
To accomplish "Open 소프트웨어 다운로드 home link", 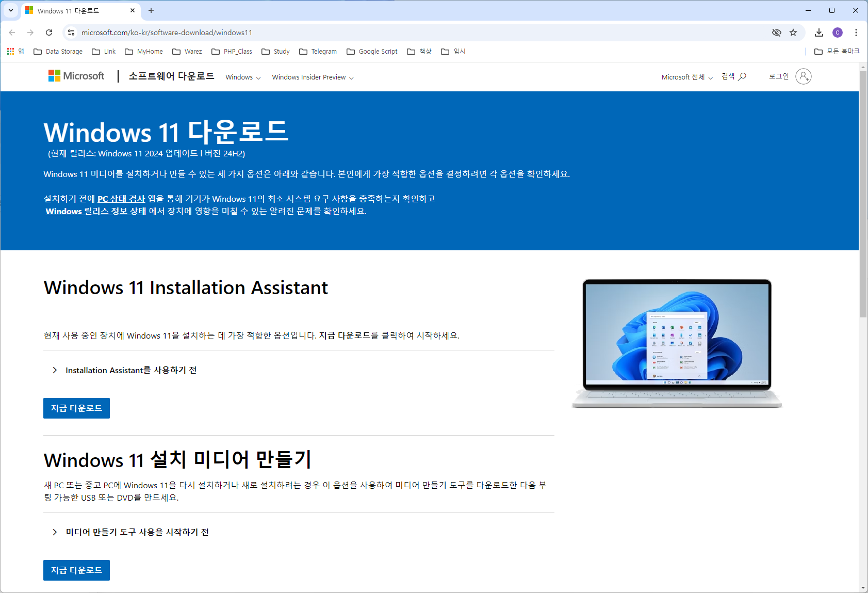I will [x=171, y=76].
